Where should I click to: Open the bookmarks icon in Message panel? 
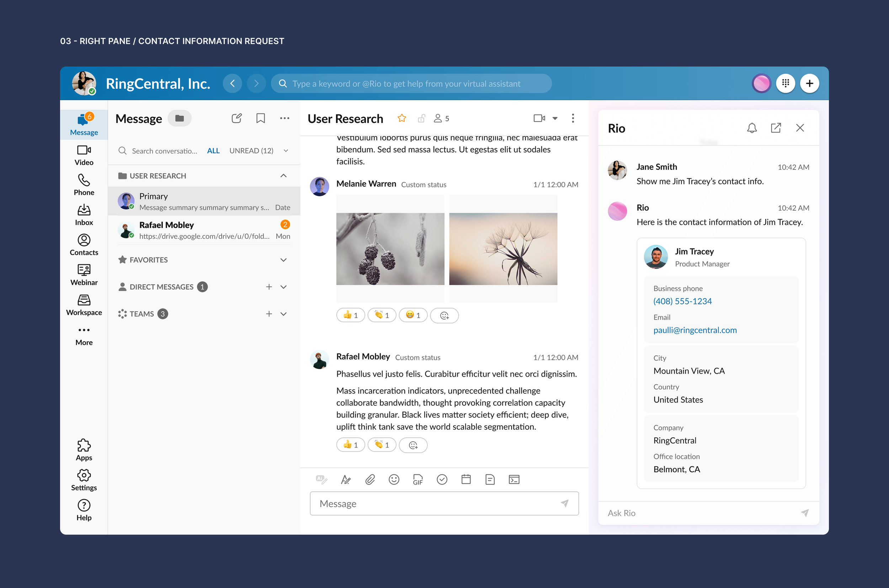click(260, 119)
